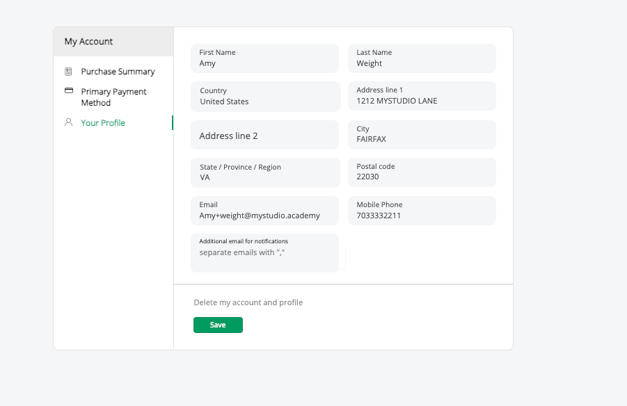Select Your Profile menu item
This screenshot has height=406, width=627.
[103, 123]
